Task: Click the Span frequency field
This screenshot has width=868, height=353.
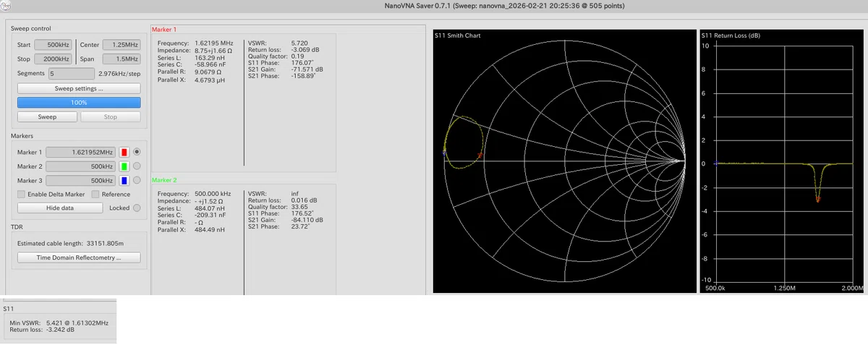Action: pos(122,59)
